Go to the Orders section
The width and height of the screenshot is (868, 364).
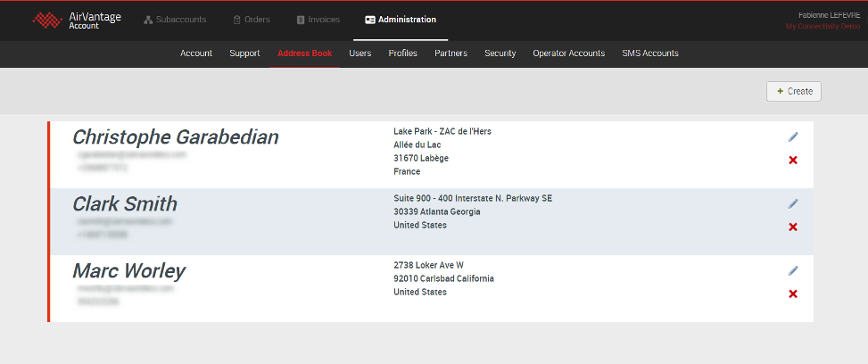251,20
